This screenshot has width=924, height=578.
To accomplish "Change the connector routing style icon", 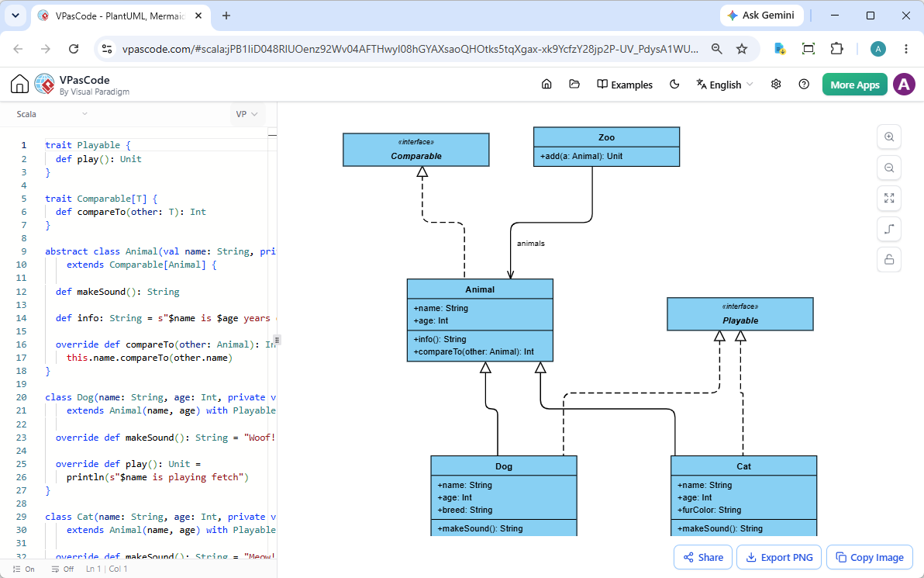I will pos(889,229).
